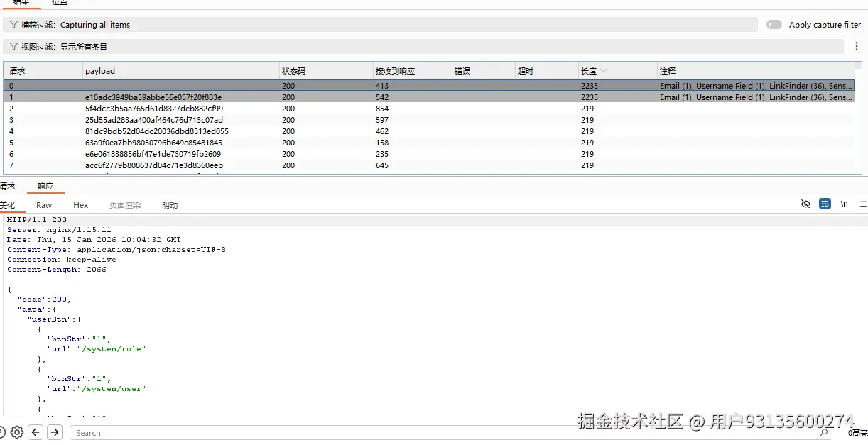Screen dimensions: 868x445
Task: Click the 413 response time cell
Action: point(382,86)
